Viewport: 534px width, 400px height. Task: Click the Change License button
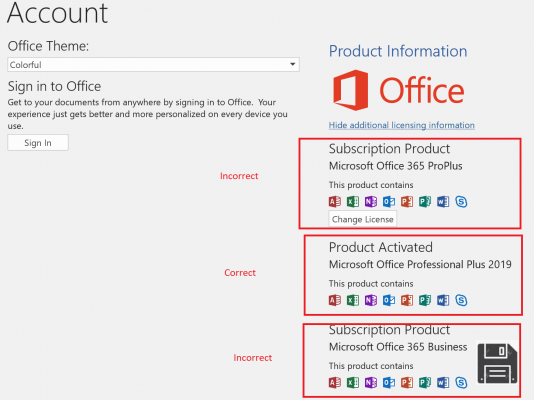tap(363, 219)
